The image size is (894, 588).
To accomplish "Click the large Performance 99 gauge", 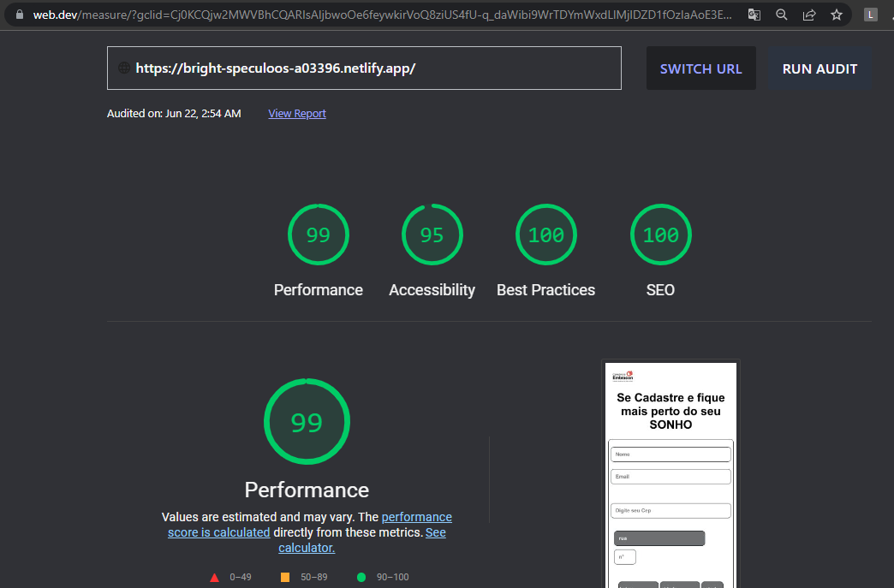I will click(307, 422).
